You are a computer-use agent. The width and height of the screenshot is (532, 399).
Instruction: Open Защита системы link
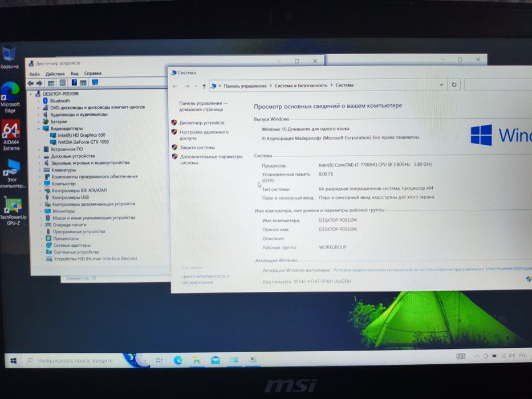point(197,148)
